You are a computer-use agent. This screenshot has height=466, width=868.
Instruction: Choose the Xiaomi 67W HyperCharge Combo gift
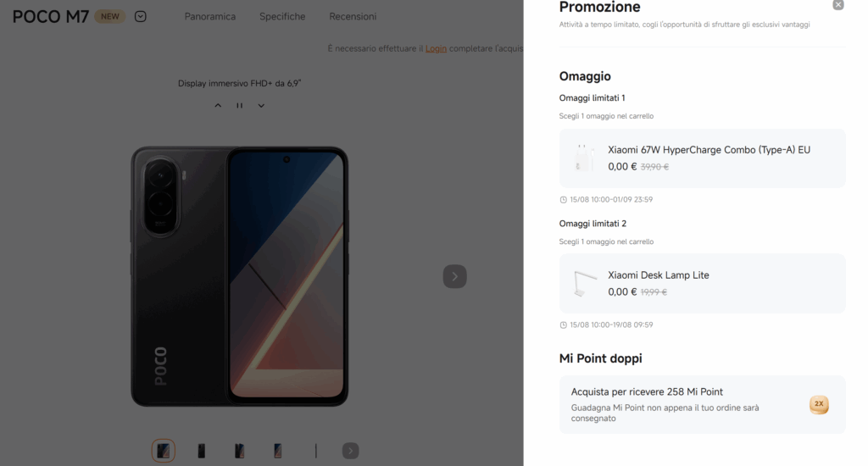coord(702,158)
